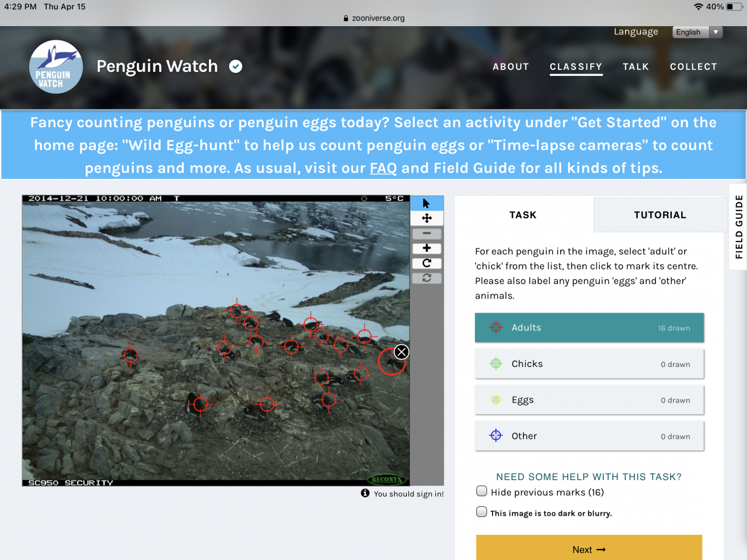Delete the selected mark with the X
The width and height of the screenshot is (747, 560).
tap(402, 352)
